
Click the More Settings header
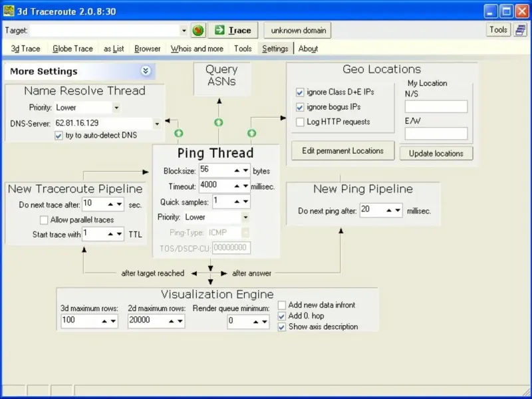pos(80,71)
